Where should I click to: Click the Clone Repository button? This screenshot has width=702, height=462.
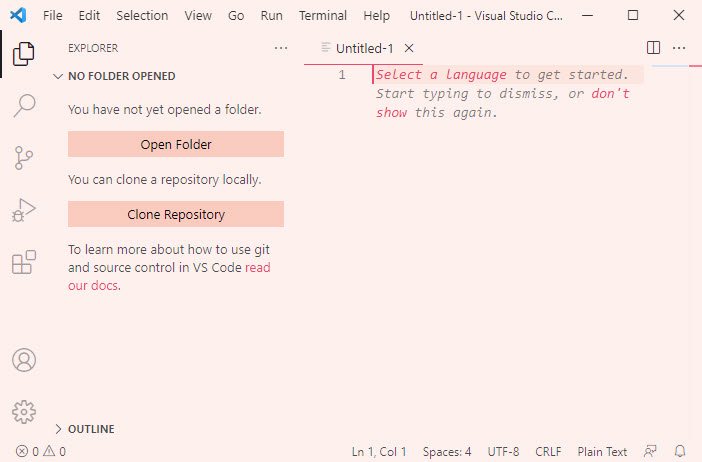point(176,214)
